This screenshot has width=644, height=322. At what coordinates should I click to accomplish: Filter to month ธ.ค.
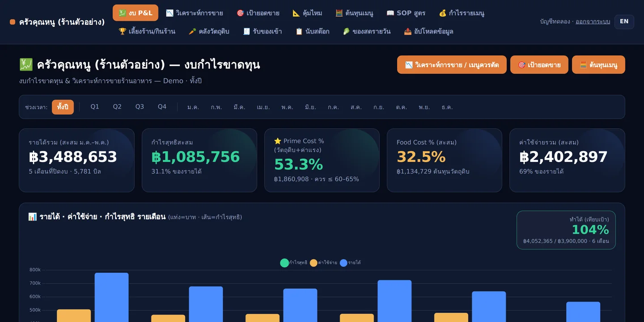click(x=447, y=107)
